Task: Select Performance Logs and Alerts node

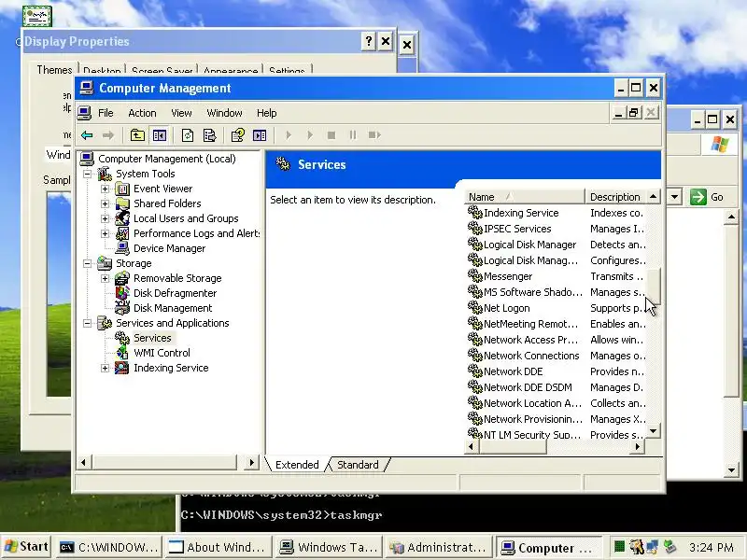Action: pos(196,233)
